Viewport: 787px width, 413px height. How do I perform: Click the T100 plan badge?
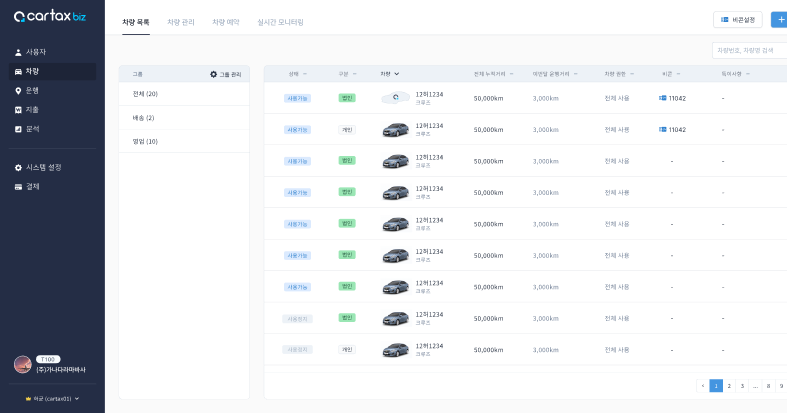[48, 359]
